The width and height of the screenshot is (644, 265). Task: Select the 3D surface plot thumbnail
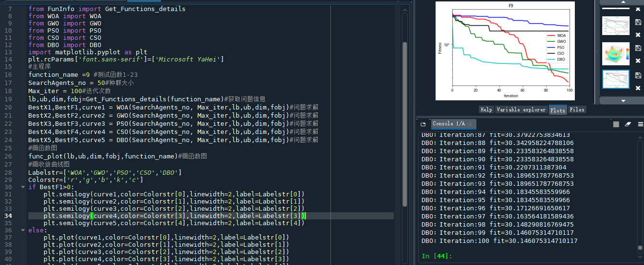point(615,53)
